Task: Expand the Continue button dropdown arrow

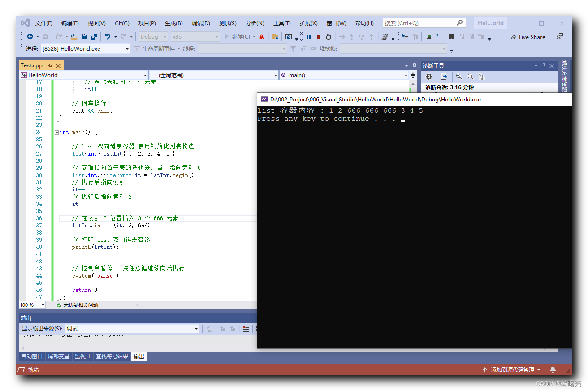Action: coord(254,37)
